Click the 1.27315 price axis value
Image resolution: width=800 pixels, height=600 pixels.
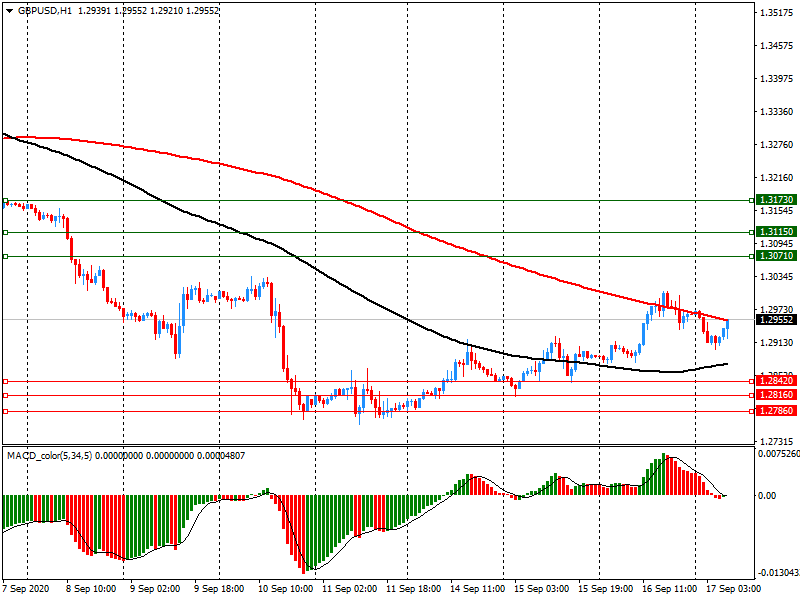click(777, 442)
